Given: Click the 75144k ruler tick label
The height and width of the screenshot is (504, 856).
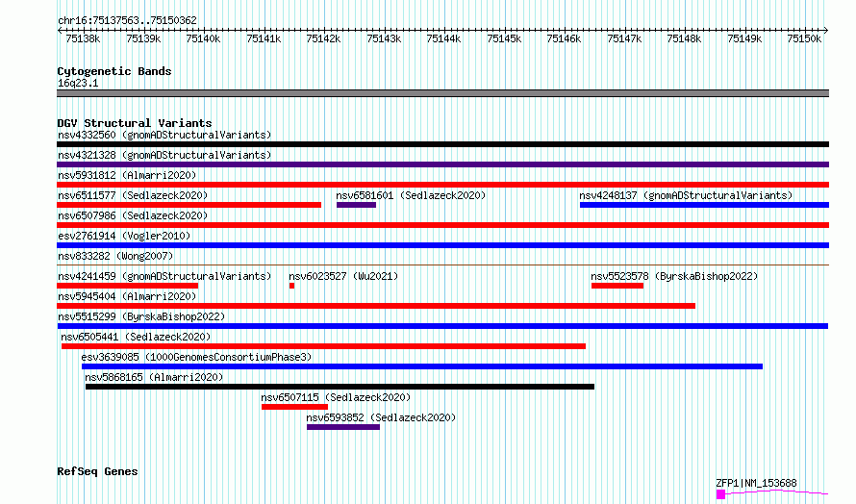Looking at the screenshot, I should click(x=443, y=38).
